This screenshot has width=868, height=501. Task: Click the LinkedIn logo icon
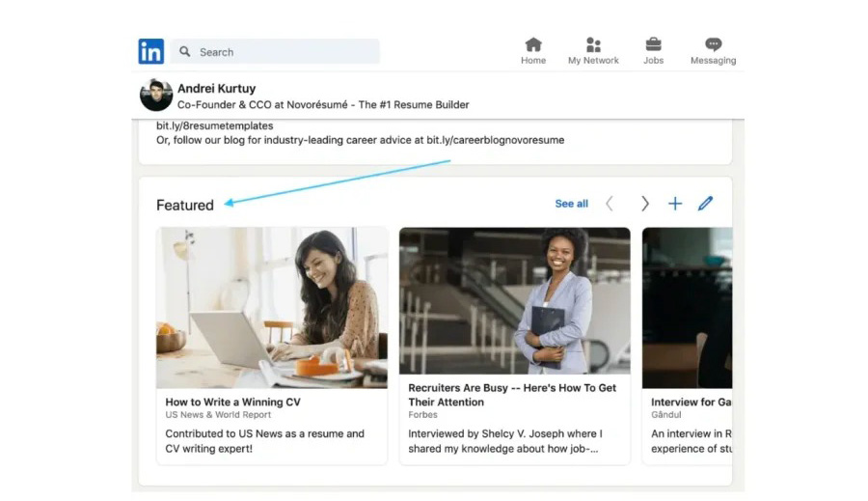point(150,51)
